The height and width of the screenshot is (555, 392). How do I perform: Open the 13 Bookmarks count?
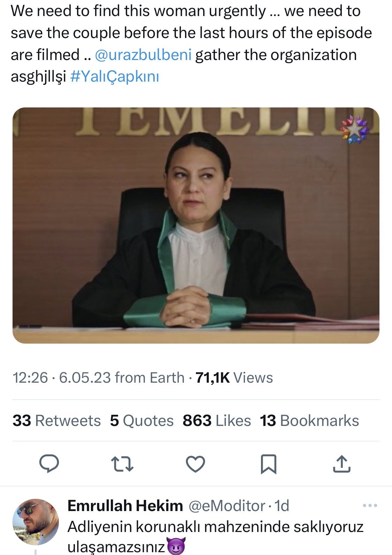point(309,421)
